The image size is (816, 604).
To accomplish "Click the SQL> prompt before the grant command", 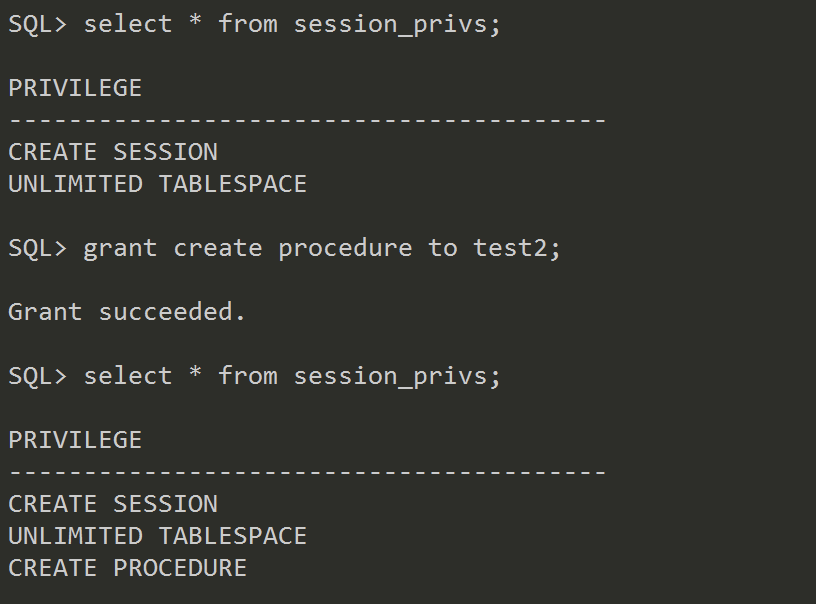I will [37, 248].
